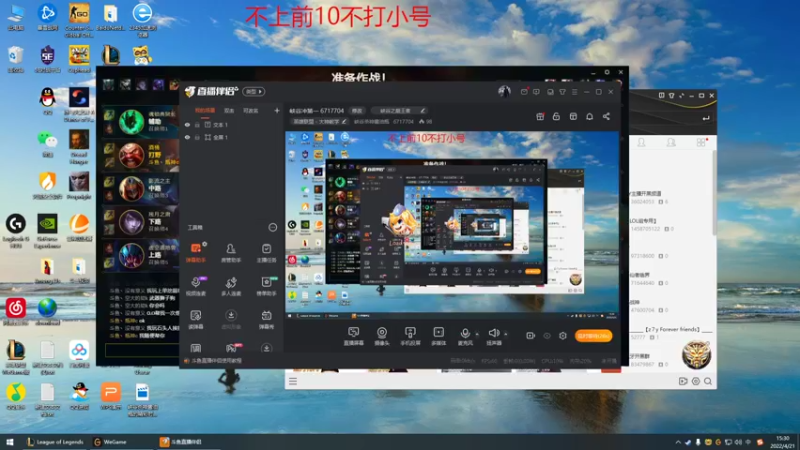The height and width of the screenshot is (450, 800).
Task: Add a 手机投屏 phone-cast source
Action: [x=410, y=336]
